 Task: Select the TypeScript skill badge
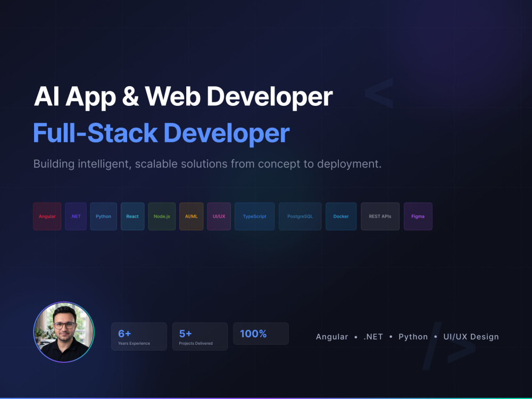tap(254, 217)
